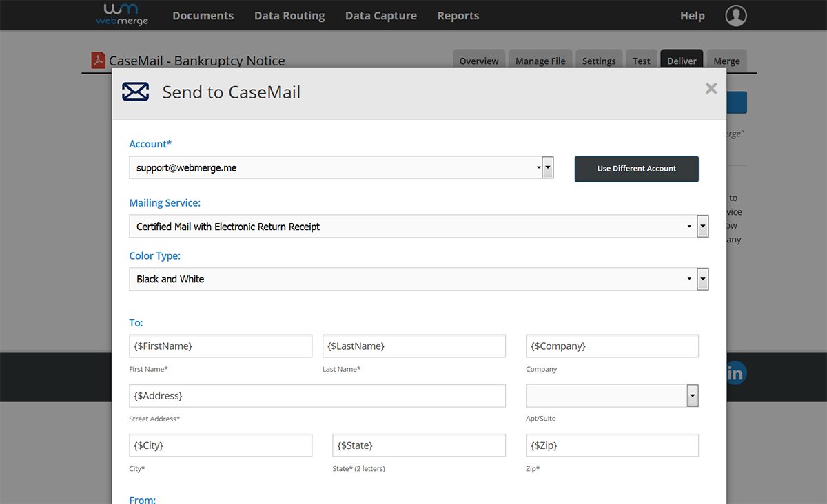827x504 pixels.
Task: Open the Mailing Service dropdown
Action: tap(419, 226)
